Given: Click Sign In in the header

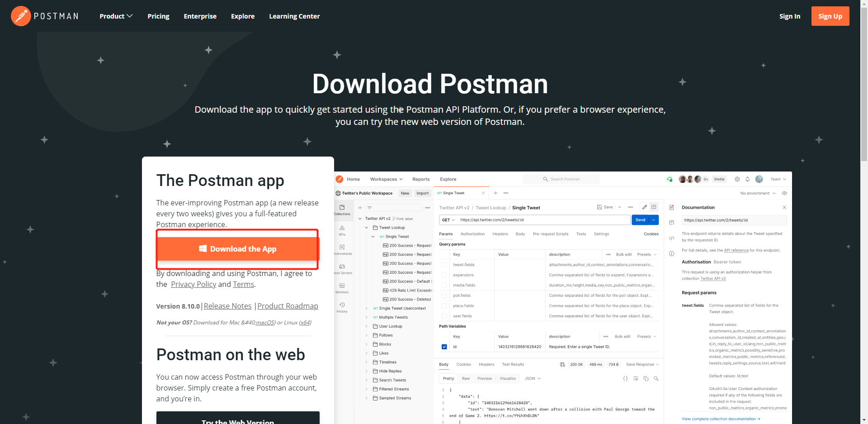Looking at the screenshot, I should pyautogui.click(x=790, y=16).
